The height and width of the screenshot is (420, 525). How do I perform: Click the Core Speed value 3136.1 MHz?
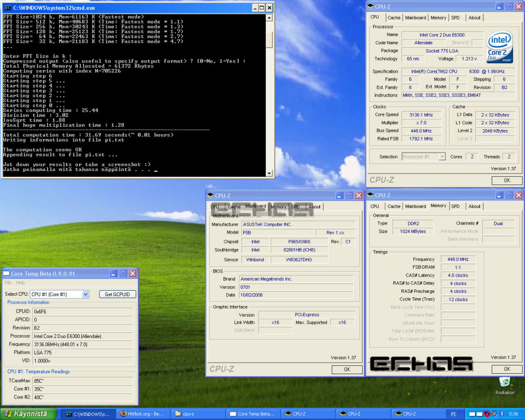pyautogui.click(x=421, y=115)
